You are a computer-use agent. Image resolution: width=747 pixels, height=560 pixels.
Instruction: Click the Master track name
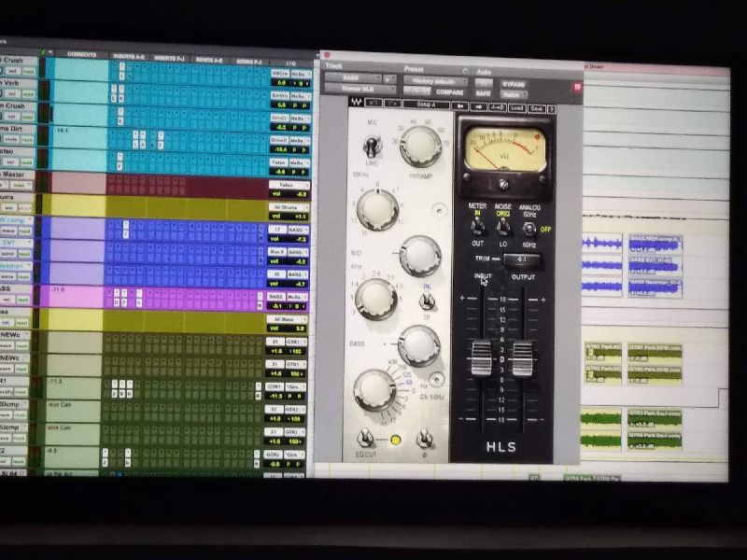pos(13,175)
